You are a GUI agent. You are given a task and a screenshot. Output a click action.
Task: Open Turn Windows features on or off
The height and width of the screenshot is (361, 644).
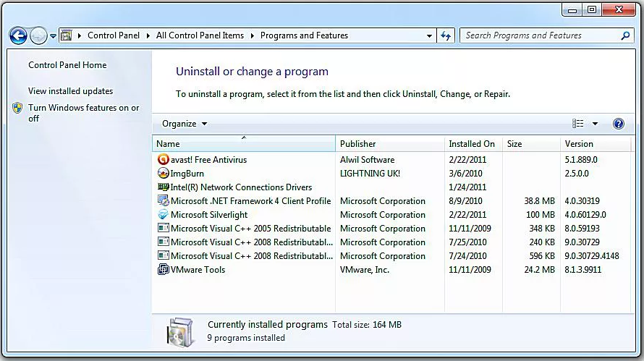click(x=83, y=113)
